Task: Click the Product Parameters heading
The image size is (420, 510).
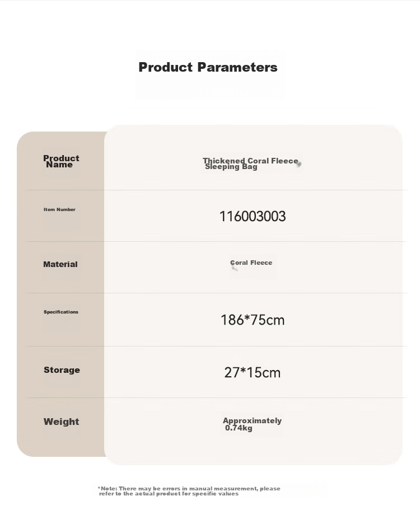Action: pos(208,67)
